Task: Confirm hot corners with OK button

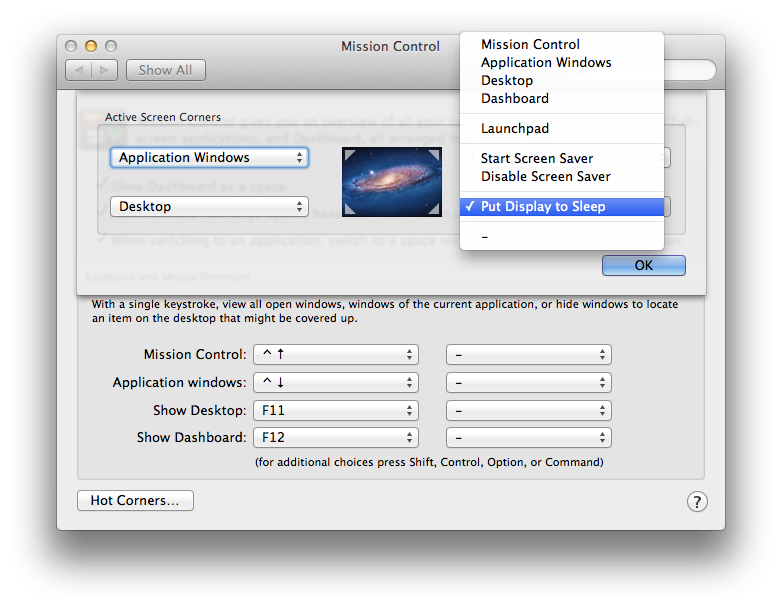Action: click(x=643, y=265)
